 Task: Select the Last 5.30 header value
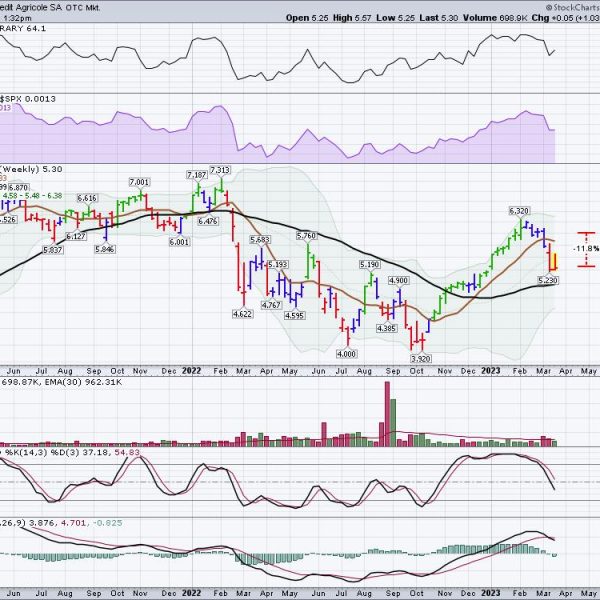439,18
